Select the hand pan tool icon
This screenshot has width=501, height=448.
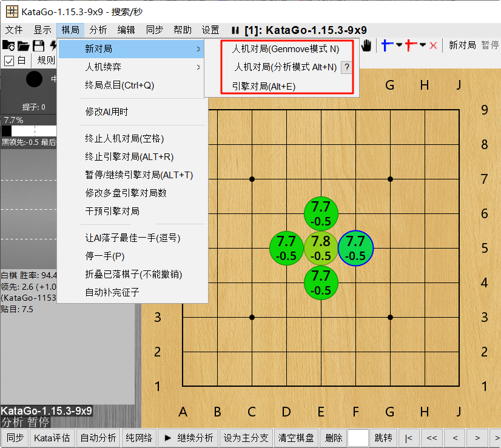367,45
